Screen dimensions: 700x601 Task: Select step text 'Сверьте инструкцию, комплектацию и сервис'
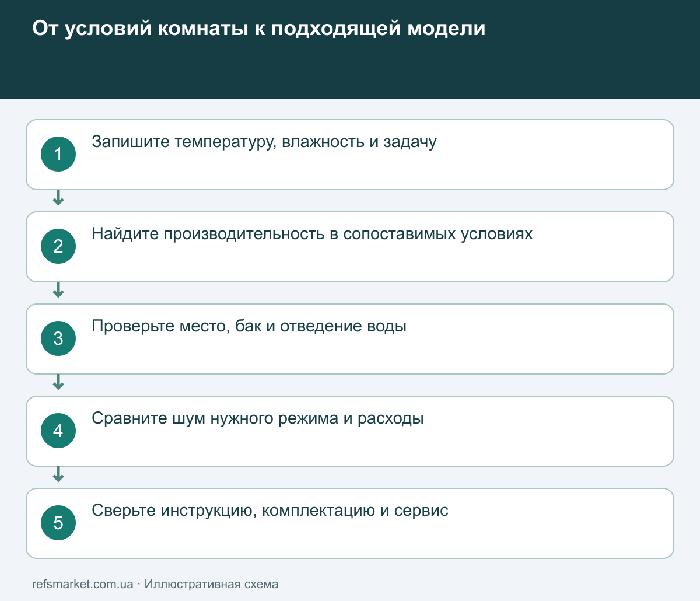pos(270,511)
